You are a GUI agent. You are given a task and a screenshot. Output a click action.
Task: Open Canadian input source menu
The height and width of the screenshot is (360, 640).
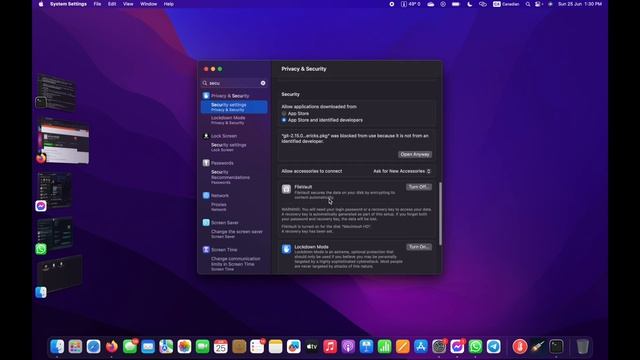pyautogui.click(x=506, y=4)
